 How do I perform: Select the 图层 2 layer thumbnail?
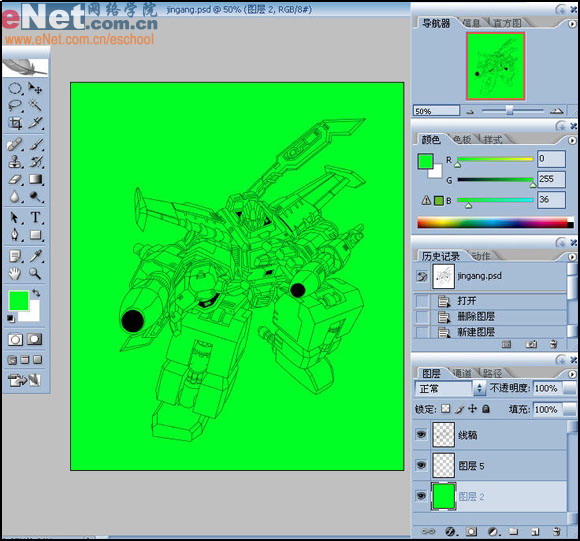point(444,496)
